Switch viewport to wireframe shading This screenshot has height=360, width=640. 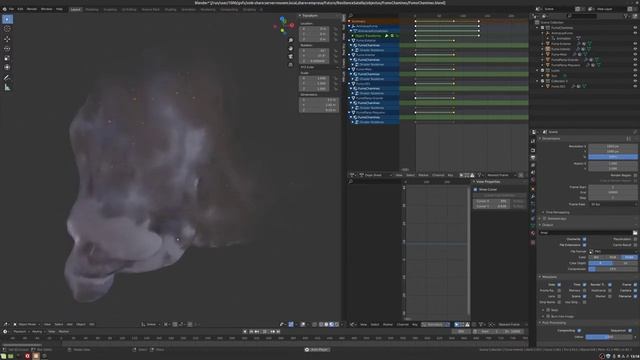tap(321, 324)
